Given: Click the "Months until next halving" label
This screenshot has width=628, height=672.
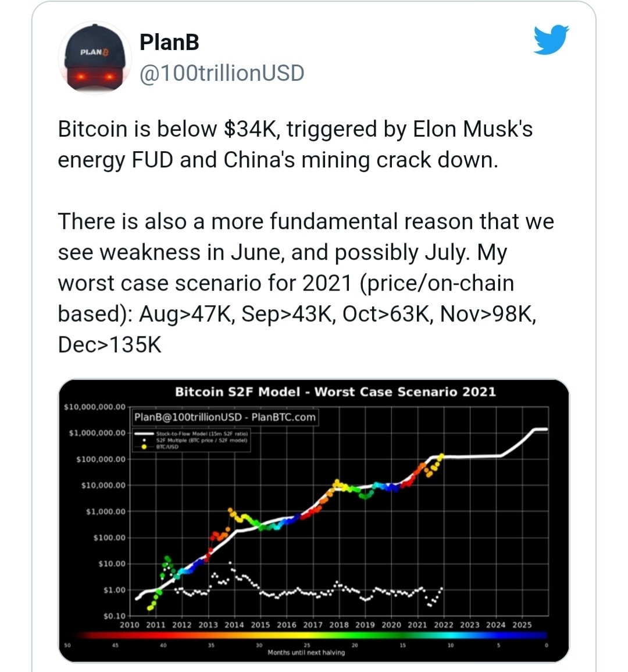Looking at the screenshot, I should [x=306, y=653].
